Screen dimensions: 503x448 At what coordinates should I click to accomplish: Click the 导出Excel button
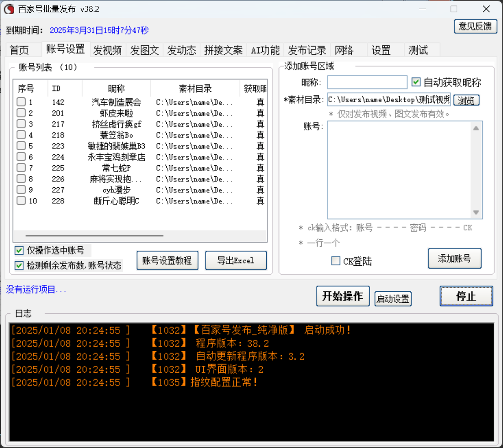pos(236,260)
